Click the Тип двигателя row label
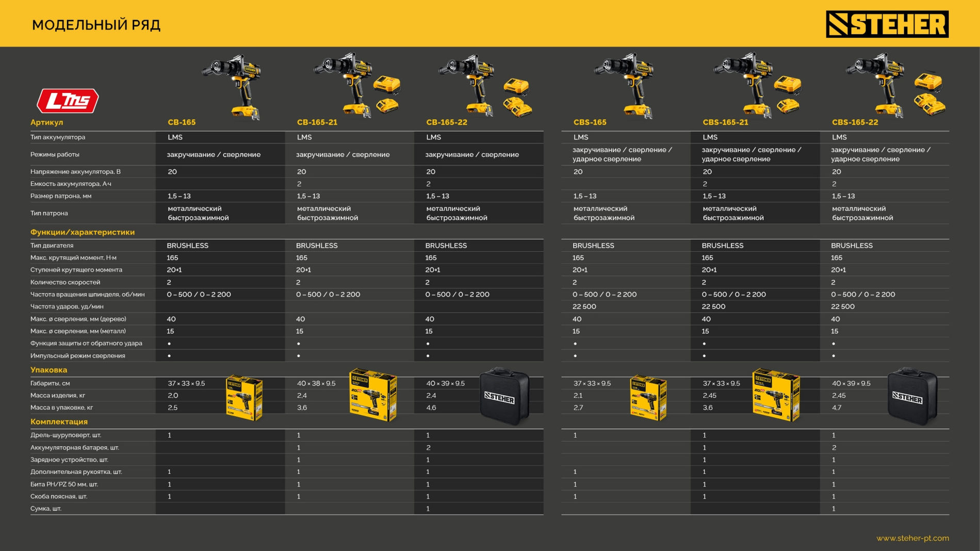The image size is (980, 551). 52,246
